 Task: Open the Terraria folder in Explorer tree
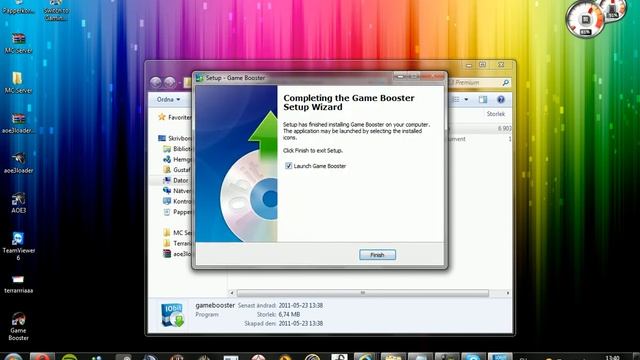tap(177, 243)
